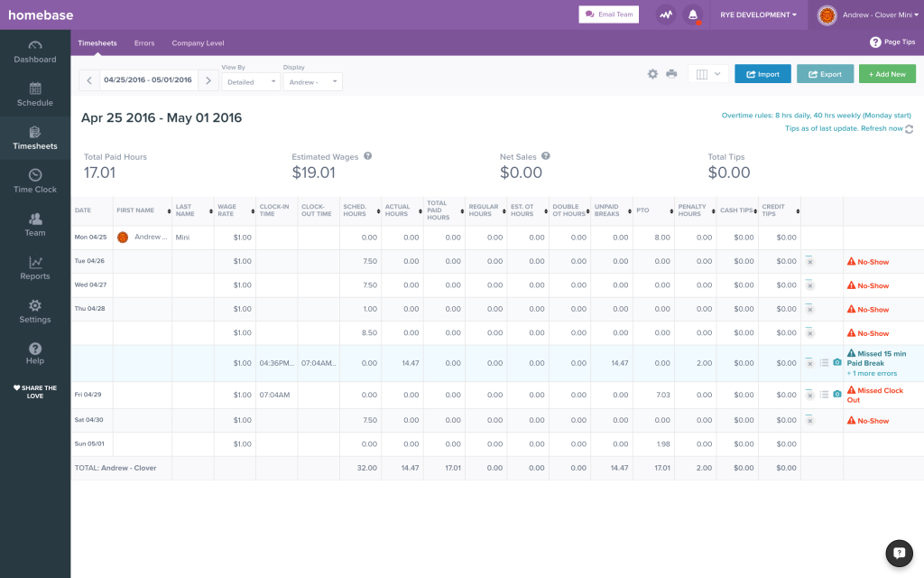924x578 pixels.
Task: Expand the Display employee dropdown
Action: 312,81
